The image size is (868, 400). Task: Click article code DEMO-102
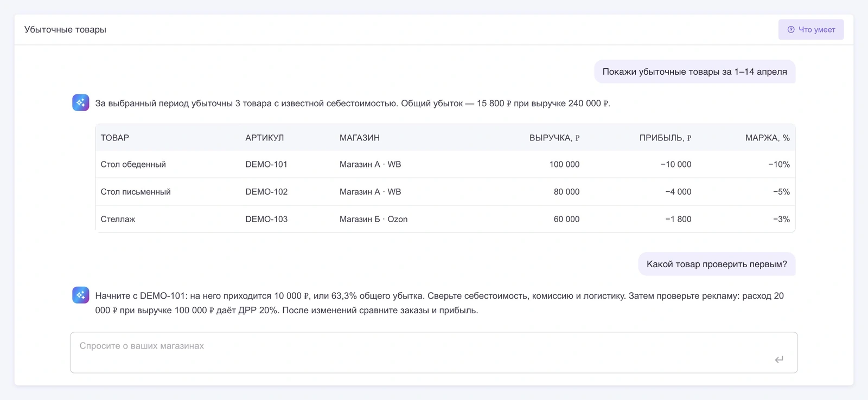click(266, 192)
